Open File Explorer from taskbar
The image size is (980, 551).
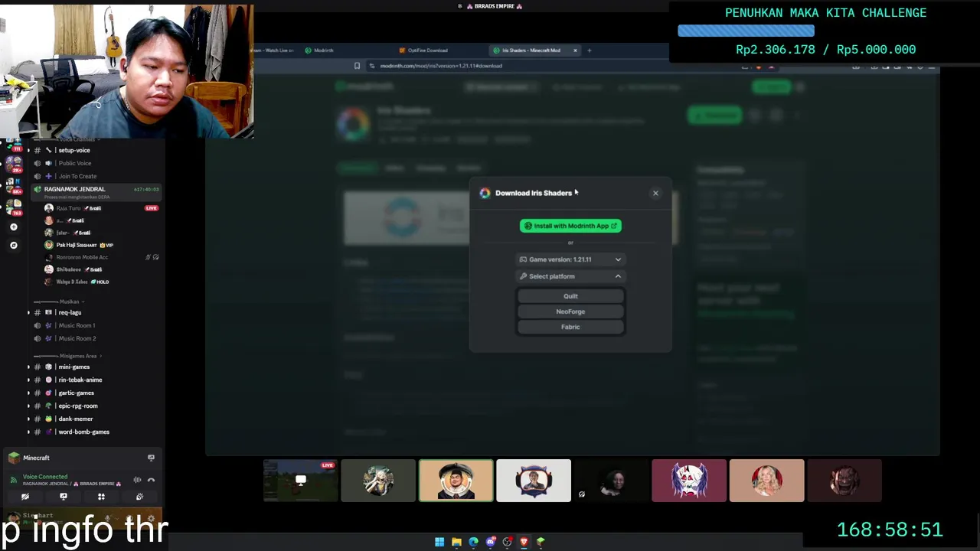tap(456, 542)
